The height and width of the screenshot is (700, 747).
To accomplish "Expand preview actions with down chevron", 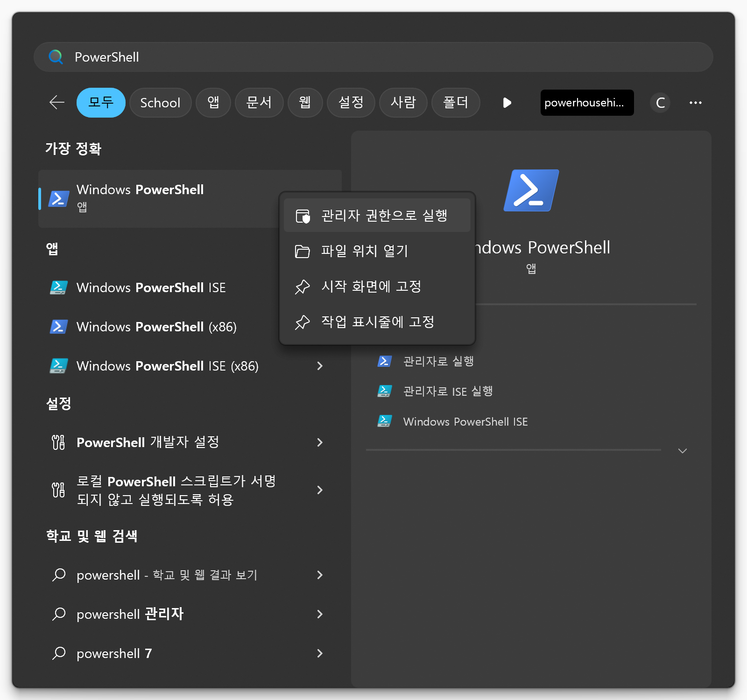I will pos(683,451).
